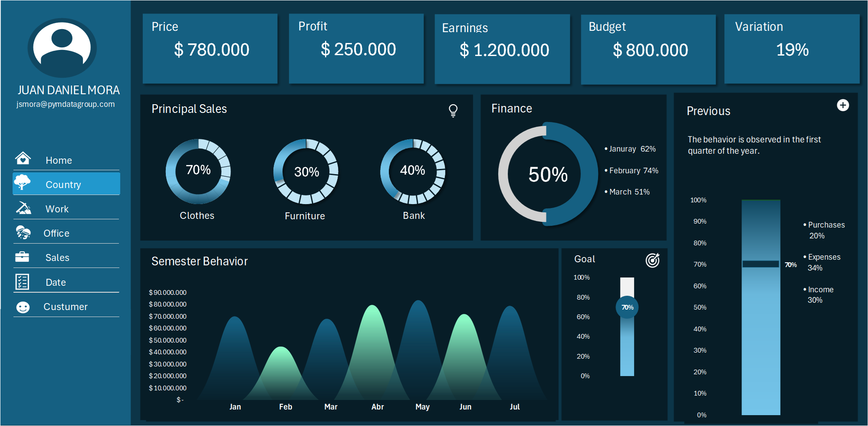Viewport: 868px width, 426px height.
Task: Click the 70% slider handle in Goal
Action: [627, 307]
